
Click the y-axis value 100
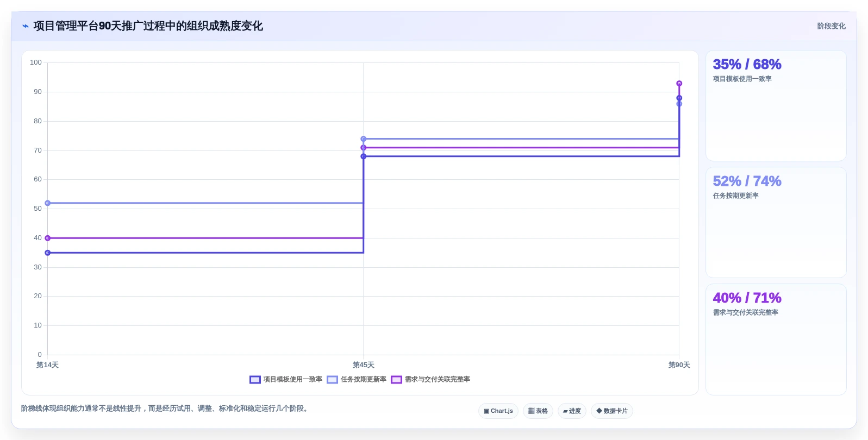pyautogui.click(x=36, y=62)
